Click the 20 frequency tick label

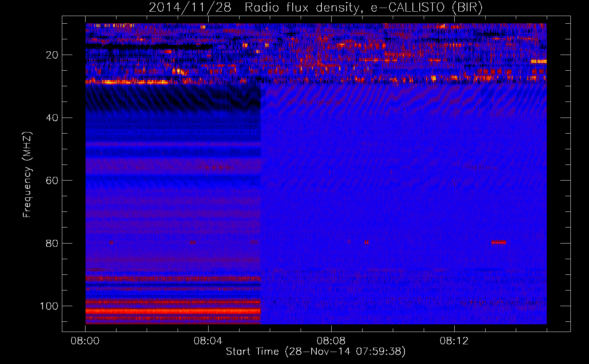tap(52, 55)
